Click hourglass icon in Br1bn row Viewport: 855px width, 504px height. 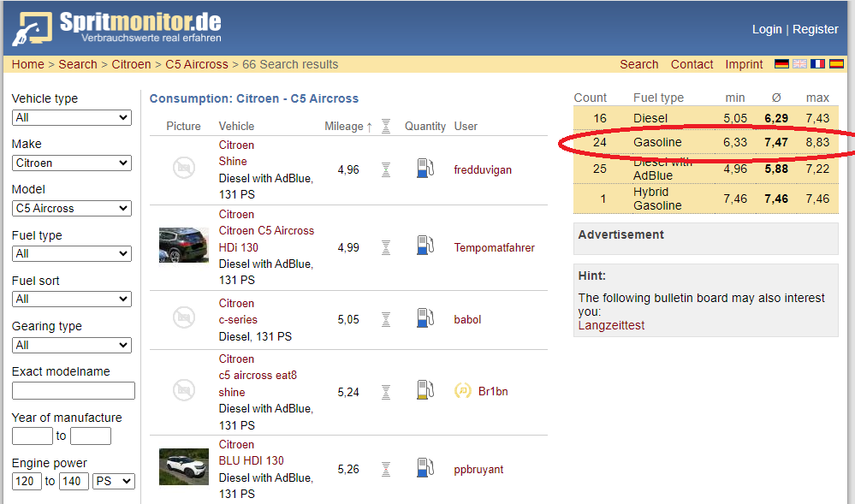click(385, 392)
